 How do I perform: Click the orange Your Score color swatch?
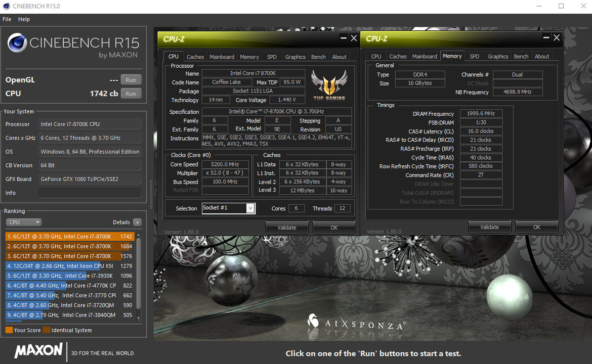pyautogui.click(x=9, y=330)
